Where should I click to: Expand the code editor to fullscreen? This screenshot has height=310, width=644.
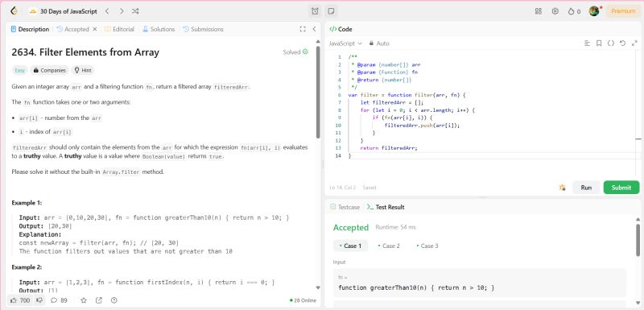634,43
